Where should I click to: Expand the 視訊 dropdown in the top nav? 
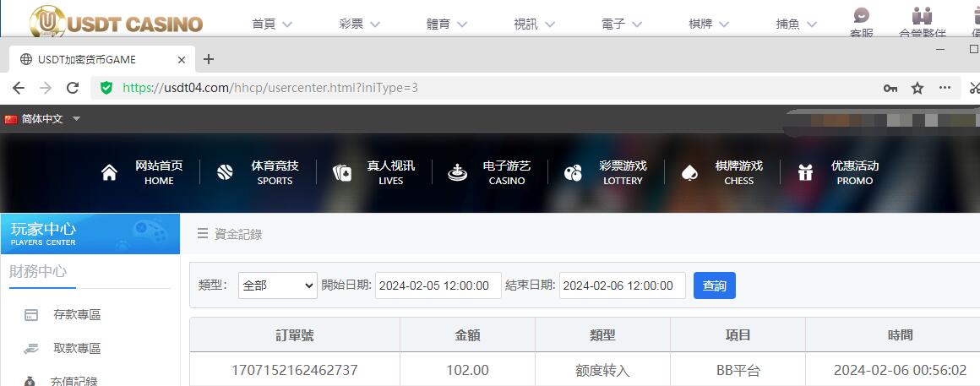[x=535, y=24]
